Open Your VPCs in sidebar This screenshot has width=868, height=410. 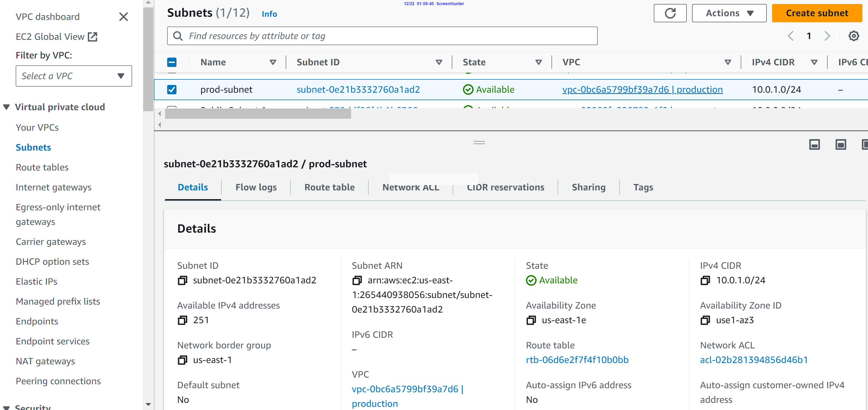37,127
